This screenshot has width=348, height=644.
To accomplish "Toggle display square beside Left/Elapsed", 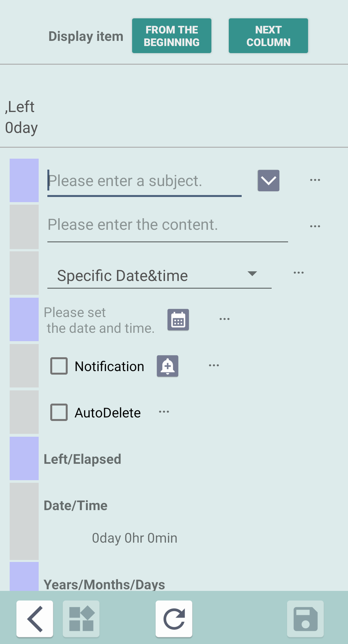I will click(24, 458).
